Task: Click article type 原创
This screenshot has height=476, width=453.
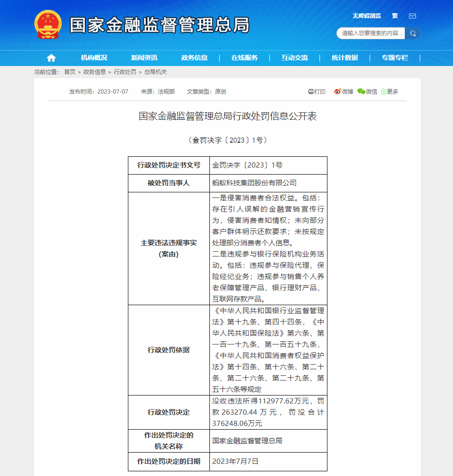Action: (220, 91)
